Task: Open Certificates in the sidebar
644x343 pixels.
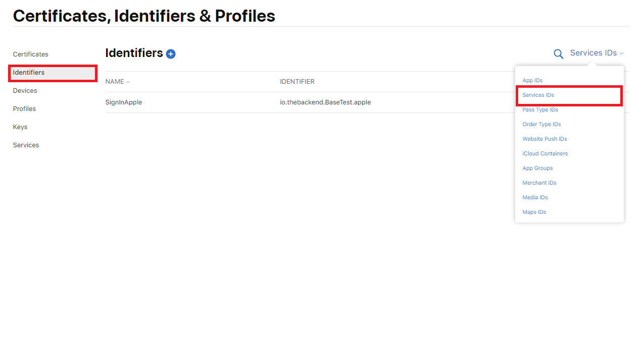Action: pos(31,54)
